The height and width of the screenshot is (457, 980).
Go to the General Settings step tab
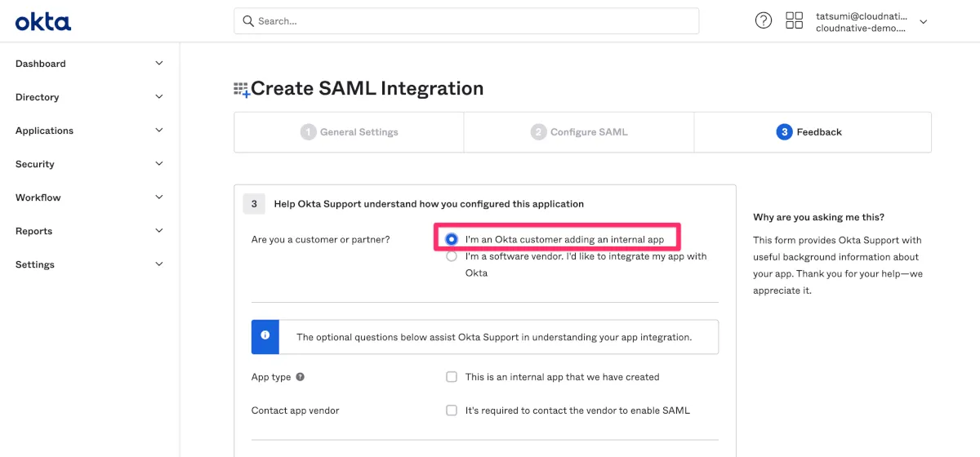[x=350, y=132]
